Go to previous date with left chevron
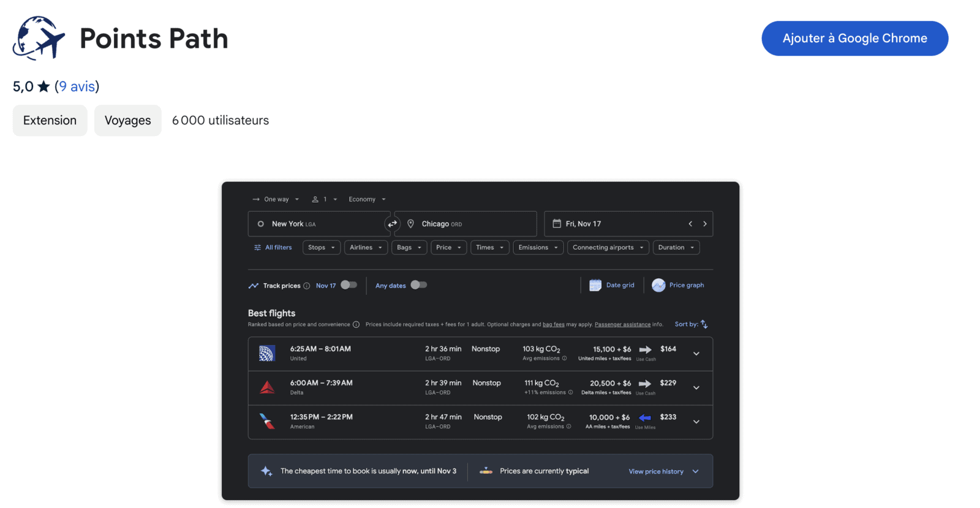This screenshot has width=980, height=508. coord(690,224)
